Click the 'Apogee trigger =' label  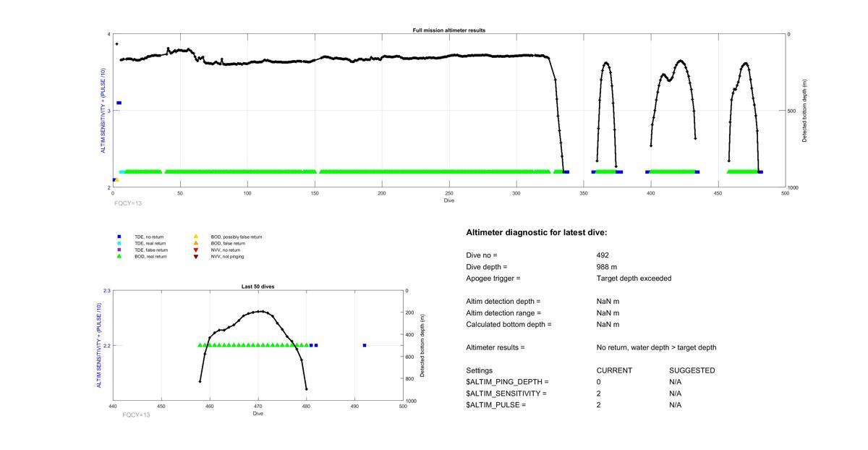(493, 279)
